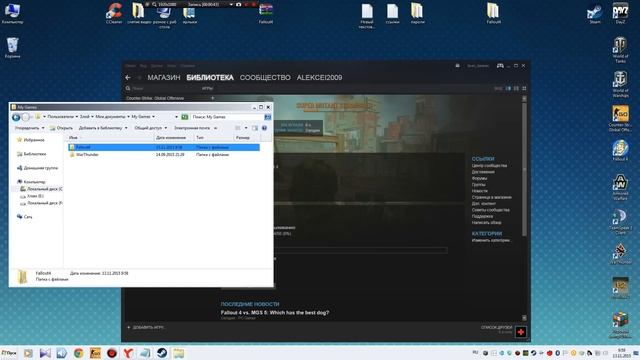Click ДОБАВИТЬ ИГРУ at Steam bottom
The width and height of the screenshot is (640, 360).
[145, 327]
